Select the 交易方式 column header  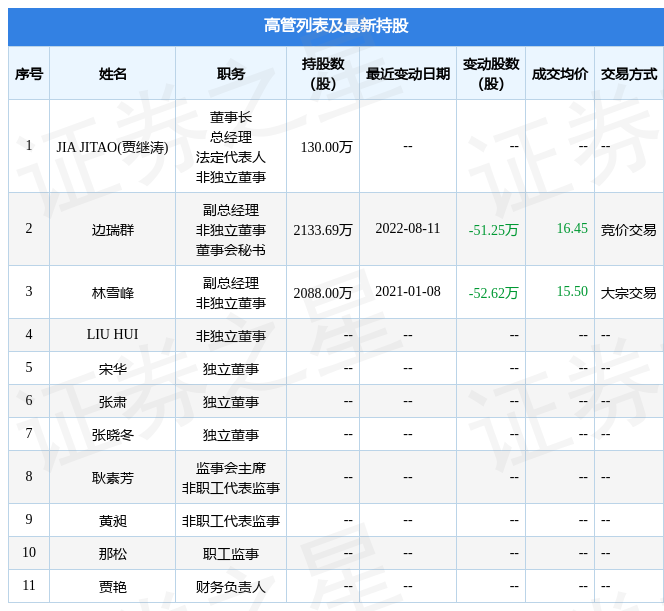point(629,74)
